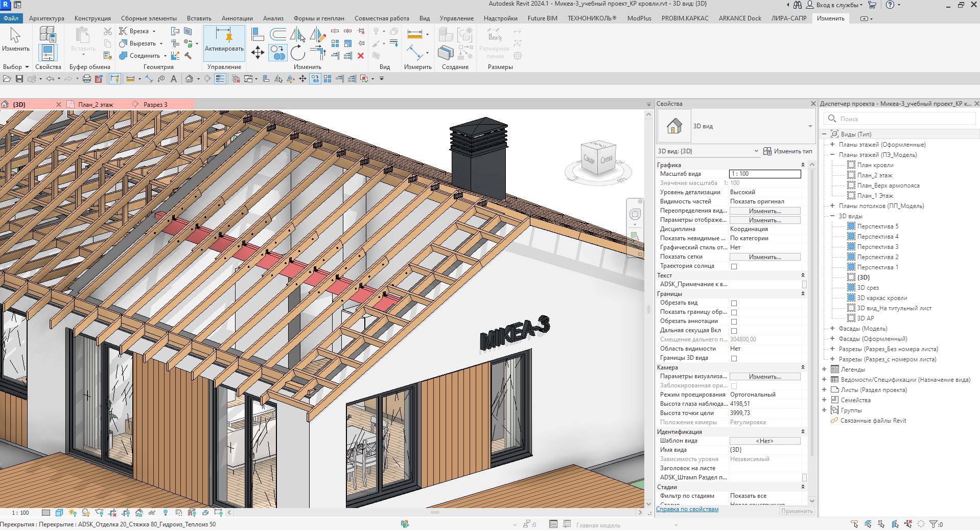Click the Rotate tool icon
980x530 pixels.
[x=297, y=53]
